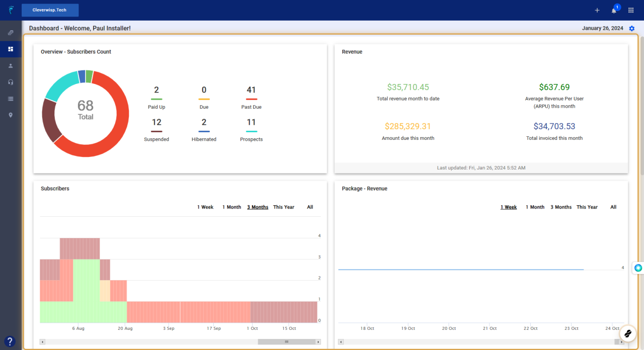
Task: Open the map pin icon in the sidebar
Action: [x=10, y=115]
